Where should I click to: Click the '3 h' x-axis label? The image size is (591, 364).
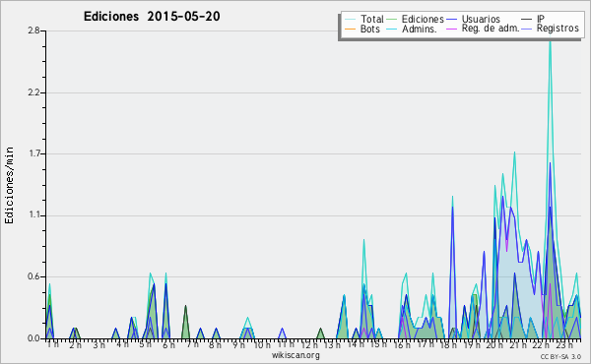tap(99, 345)
